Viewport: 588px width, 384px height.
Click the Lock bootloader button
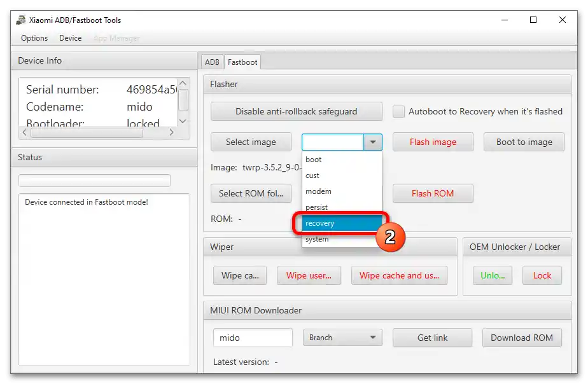pos(542,275)
